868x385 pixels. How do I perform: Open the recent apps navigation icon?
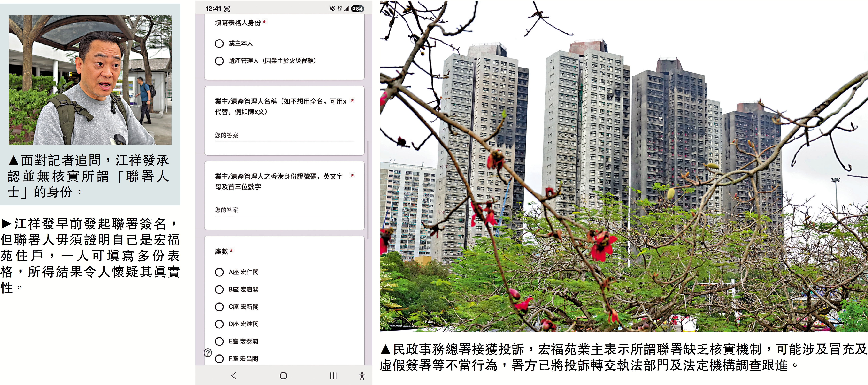(333, 376)
